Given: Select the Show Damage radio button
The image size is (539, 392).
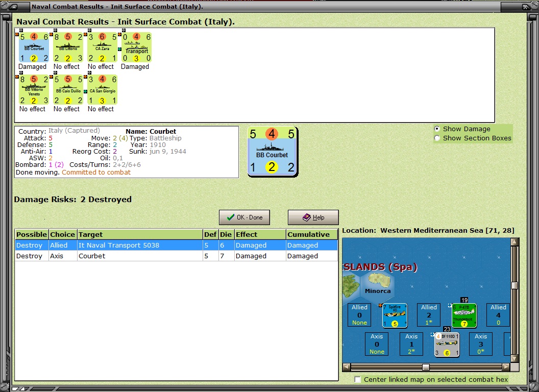Looking at the screenshot, I should (x=437, y=129).
